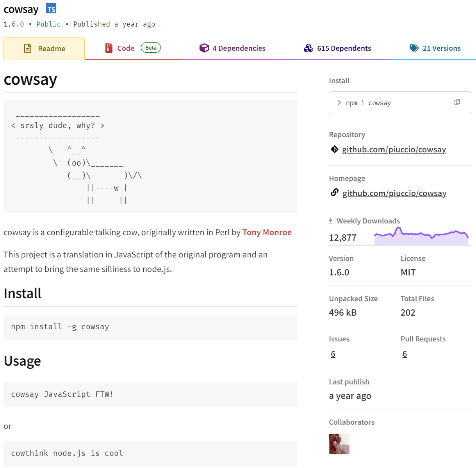Click the Dependents stacked cubes icon

pos(308,48)
